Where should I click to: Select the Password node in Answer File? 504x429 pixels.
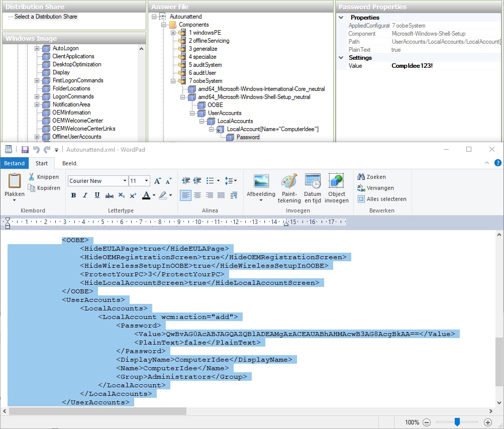coord(248,137)
